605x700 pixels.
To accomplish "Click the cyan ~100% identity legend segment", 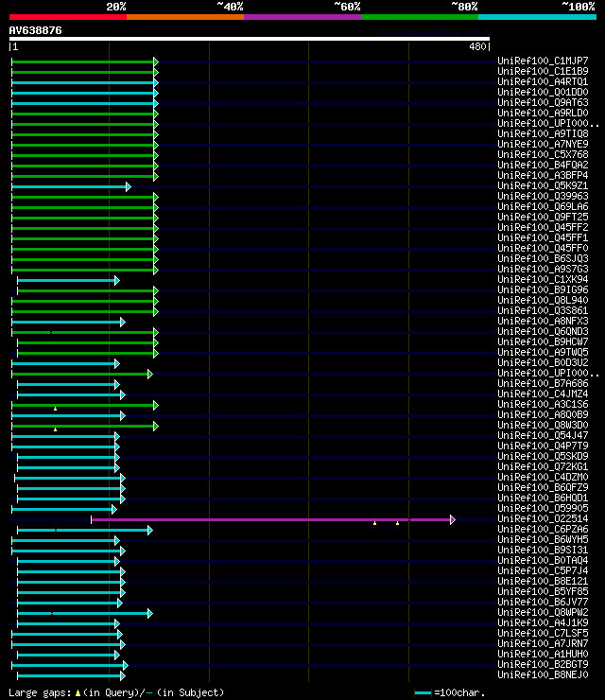I will (537, 17).
